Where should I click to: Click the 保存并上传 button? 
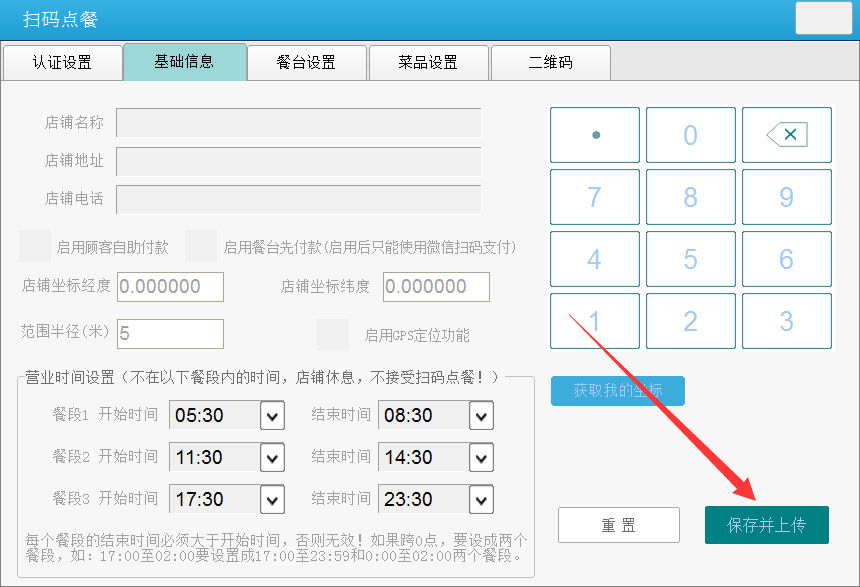pyautogui.click(x=766, y=525)
